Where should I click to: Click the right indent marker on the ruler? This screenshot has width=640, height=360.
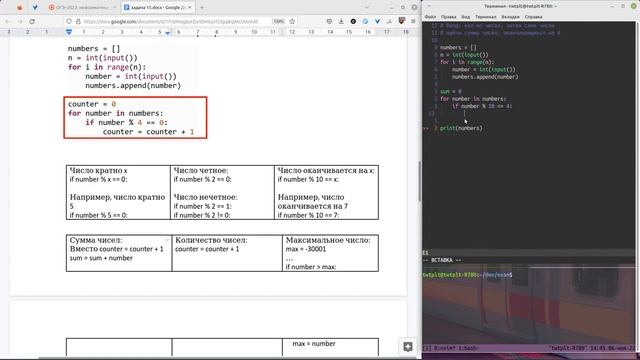(168, 33)
